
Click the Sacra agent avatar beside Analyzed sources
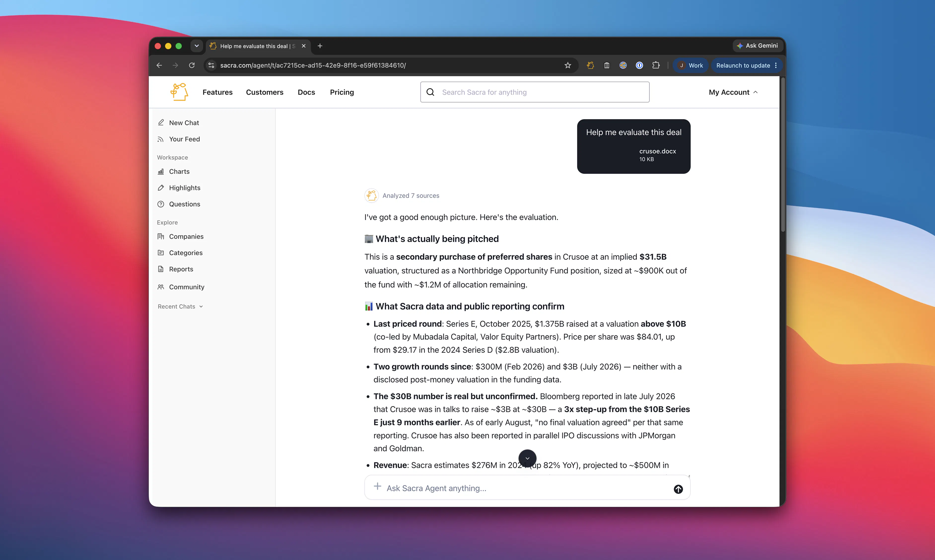[x=371, y=196]
